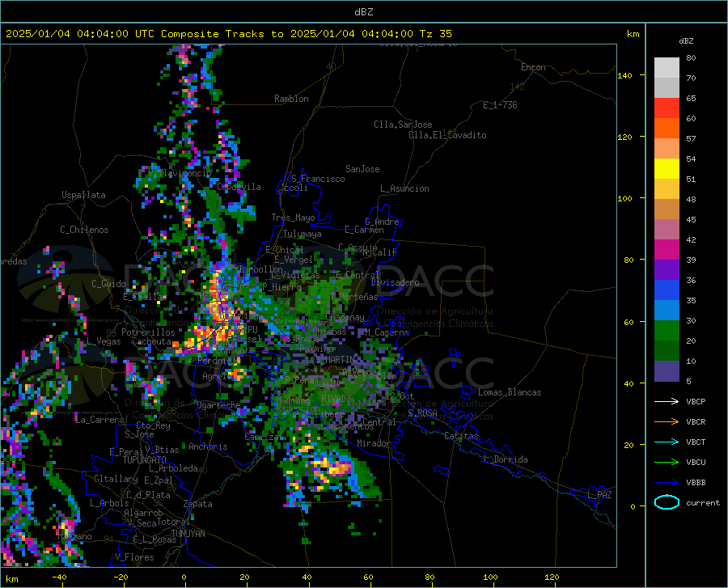The image size is (728, 588).
Task: Click the 'Tres_Mayo' map label
Action: 293,218
